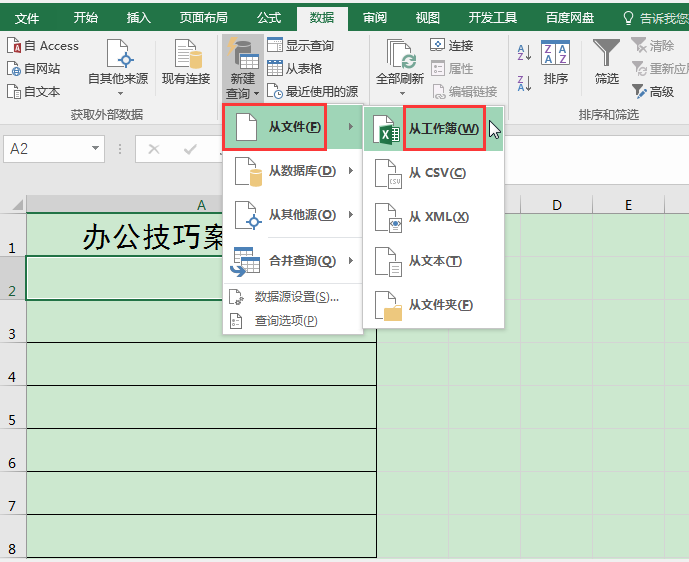Switch to the 开发工具 tab

(x=493, y=18)
